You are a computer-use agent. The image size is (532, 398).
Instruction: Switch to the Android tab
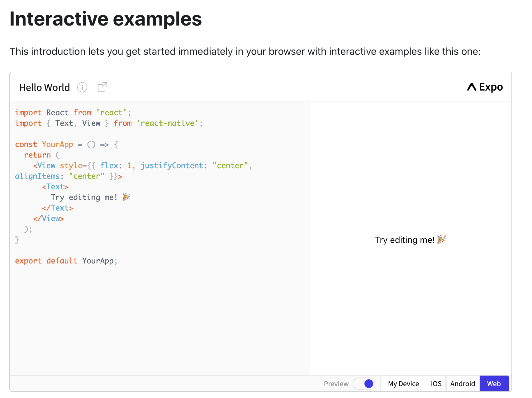click(x=463, y=384)
